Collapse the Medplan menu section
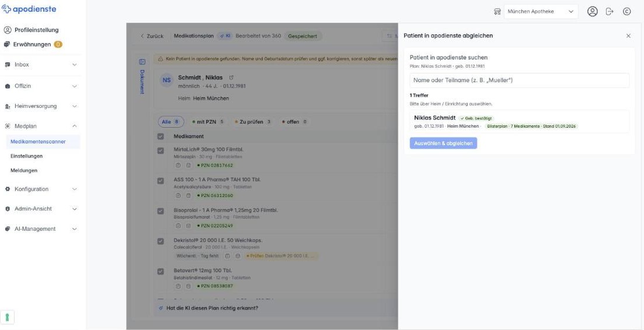 tap(41, 127)
